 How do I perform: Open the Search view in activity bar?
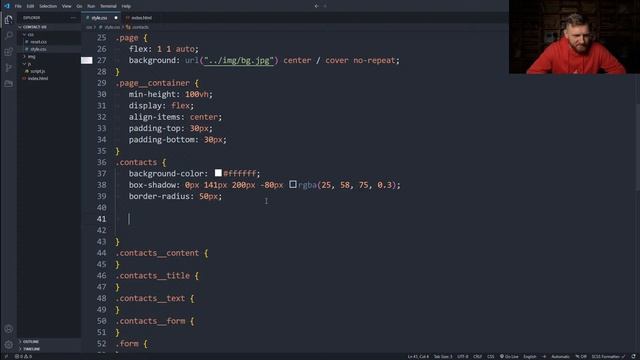point(9,36)
